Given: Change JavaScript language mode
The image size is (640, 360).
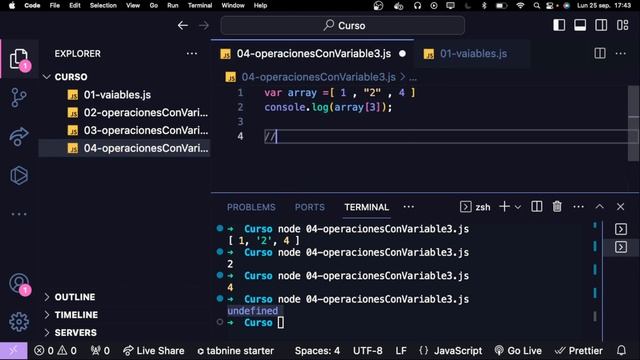Looking at the screenshot, I should pos(451,351).
